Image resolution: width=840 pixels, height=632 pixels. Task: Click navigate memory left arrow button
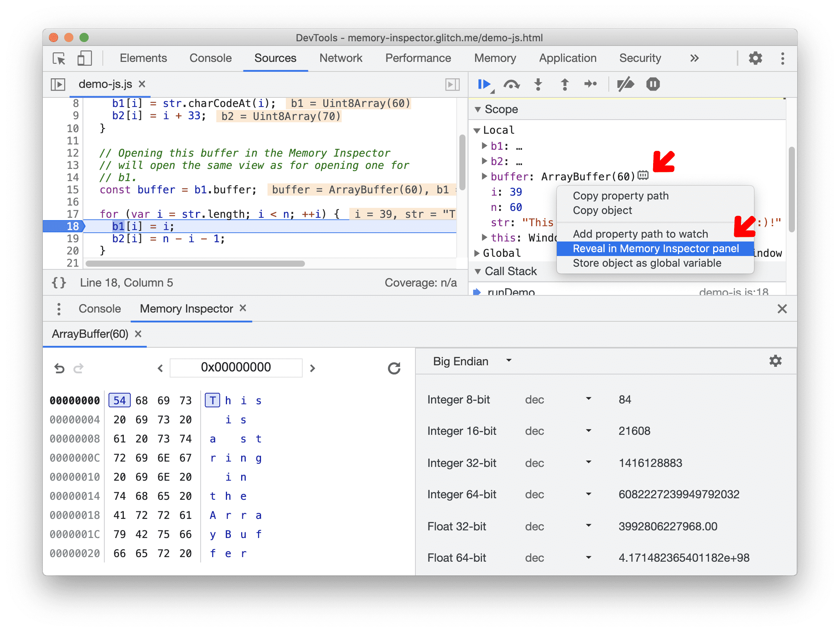coord(159,367)
